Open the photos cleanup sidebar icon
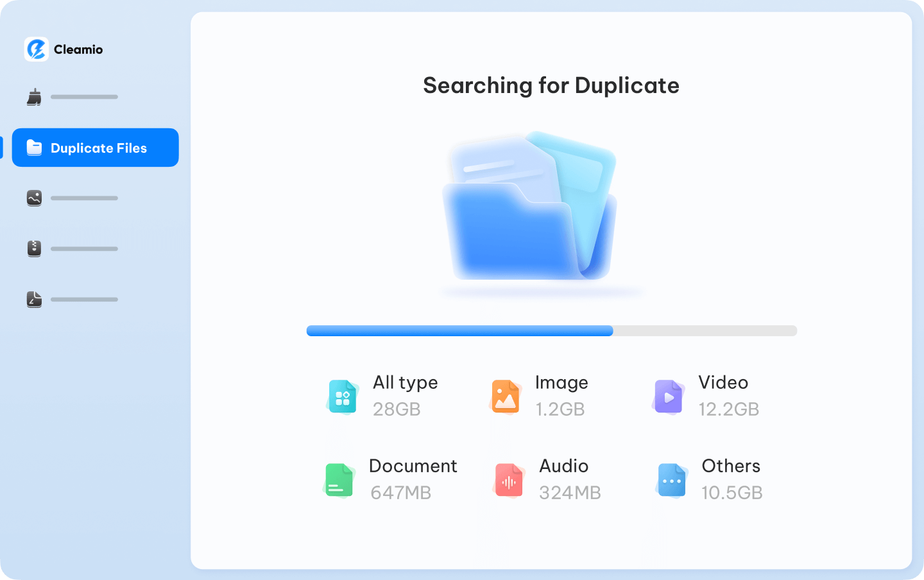Image resolution: width=924 pixels, height=580 pixels. 34,198
